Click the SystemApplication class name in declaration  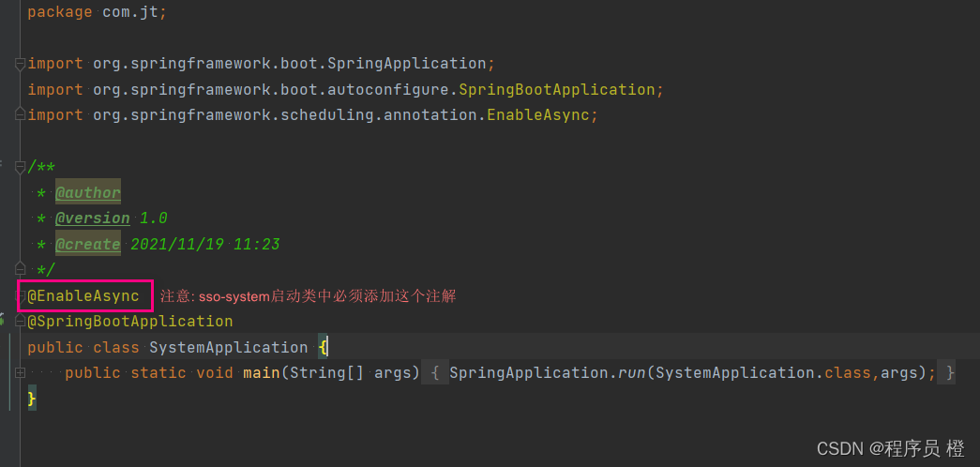(229, 347)
